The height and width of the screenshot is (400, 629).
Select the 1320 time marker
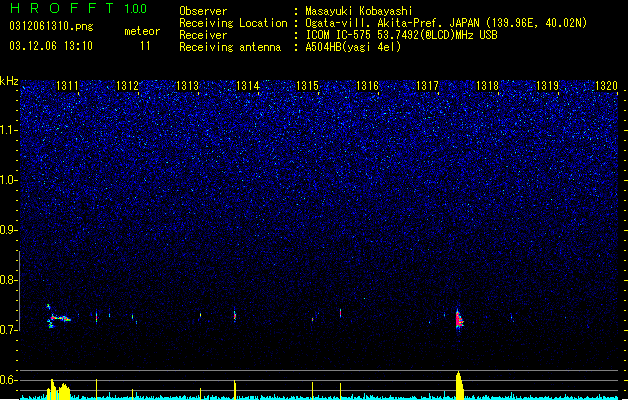[x=606, y=86]
